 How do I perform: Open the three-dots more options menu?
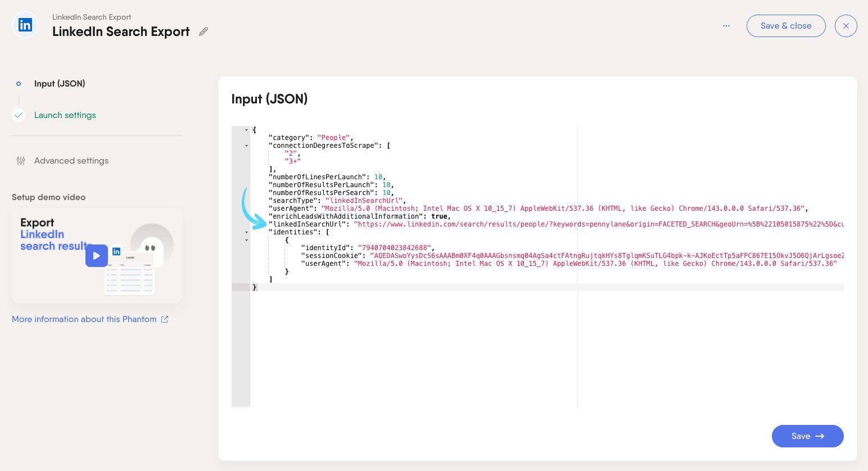[726, 26]
